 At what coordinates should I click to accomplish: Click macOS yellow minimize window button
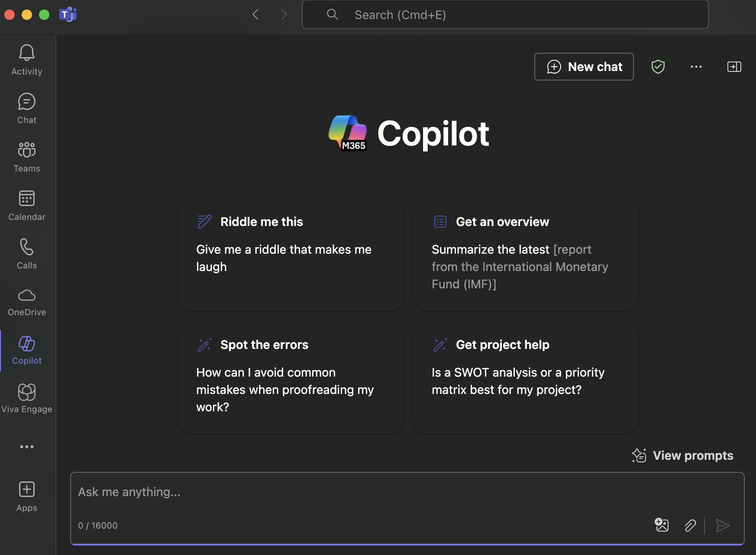pos(27,15)
